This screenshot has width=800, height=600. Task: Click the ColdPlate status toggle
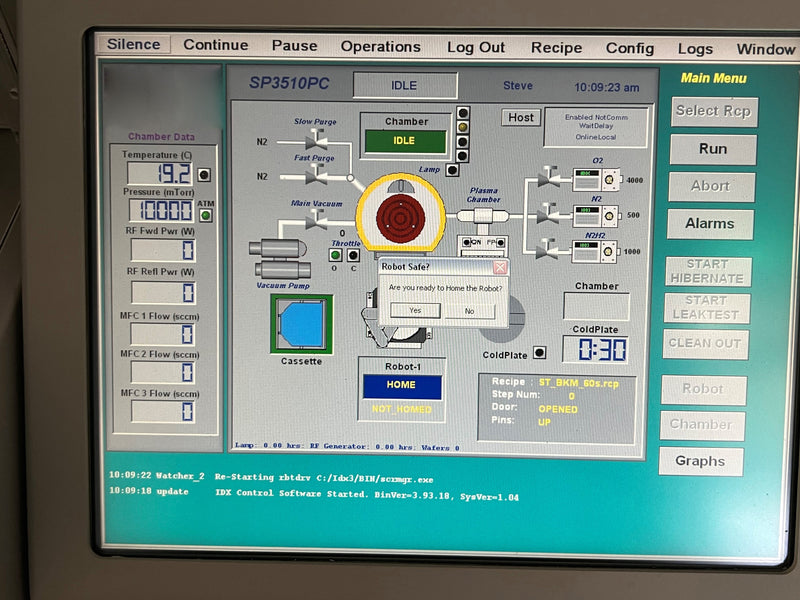click(540, 352)
